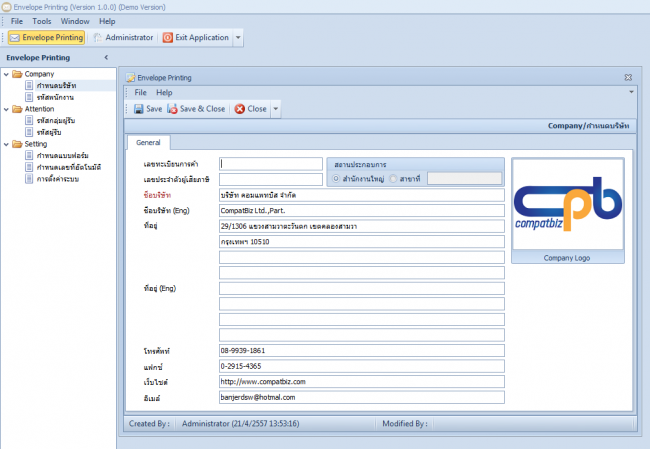This screenshot has height=449, width=650.
Task: Click the Created By Administrator status text
Action: point(240,424)
